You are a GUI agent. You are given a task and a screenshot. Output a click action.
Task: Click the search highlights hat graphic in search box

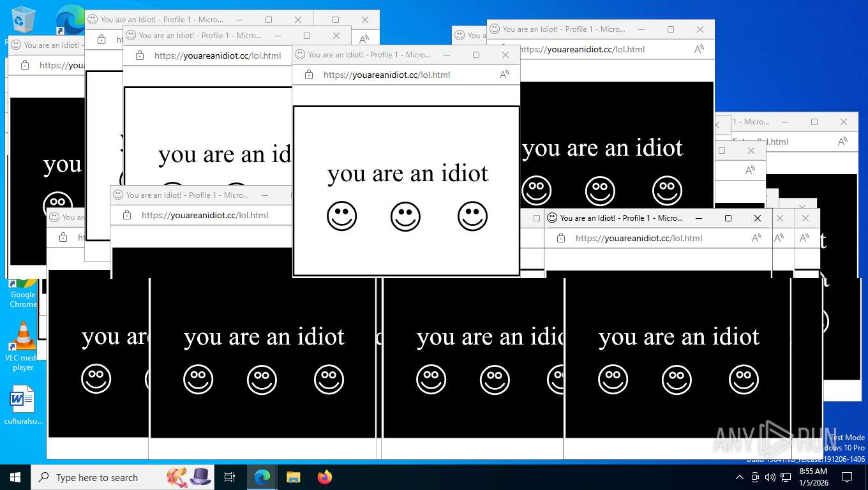189,477
